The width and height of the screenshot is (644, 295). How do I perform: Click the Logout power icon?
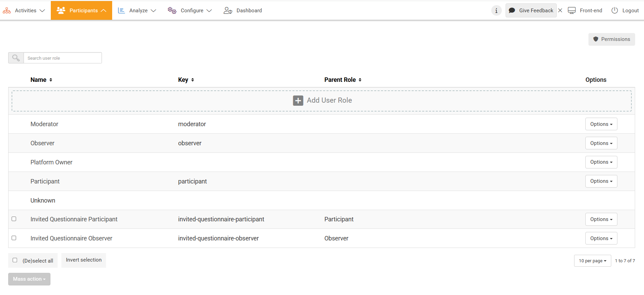615,11
